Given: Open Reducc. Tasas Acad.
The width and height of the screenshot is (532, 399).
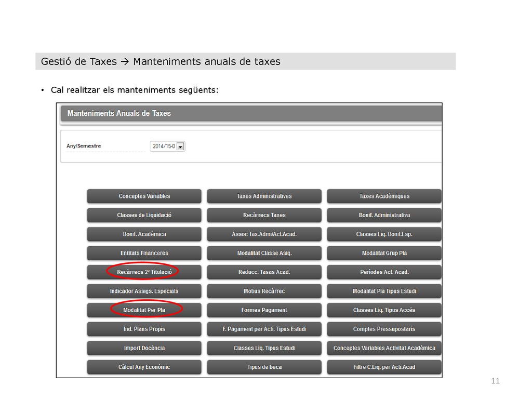Looking at the screenshot, I should pos(264,272).
